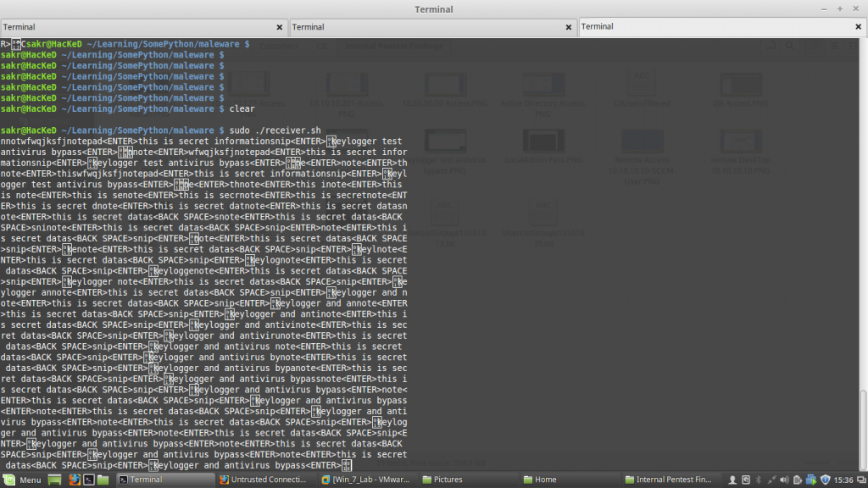This screenshot has width=868, height=488.
Task: Launch Terminal from the panel launcher icon
Action: coord(88,480)
